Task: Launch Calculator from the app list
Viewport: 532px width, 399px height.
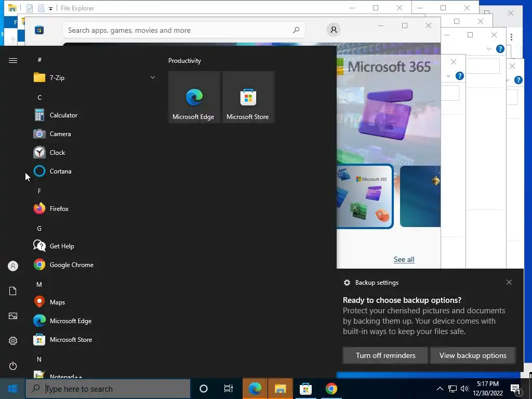Action: [95, 115]
